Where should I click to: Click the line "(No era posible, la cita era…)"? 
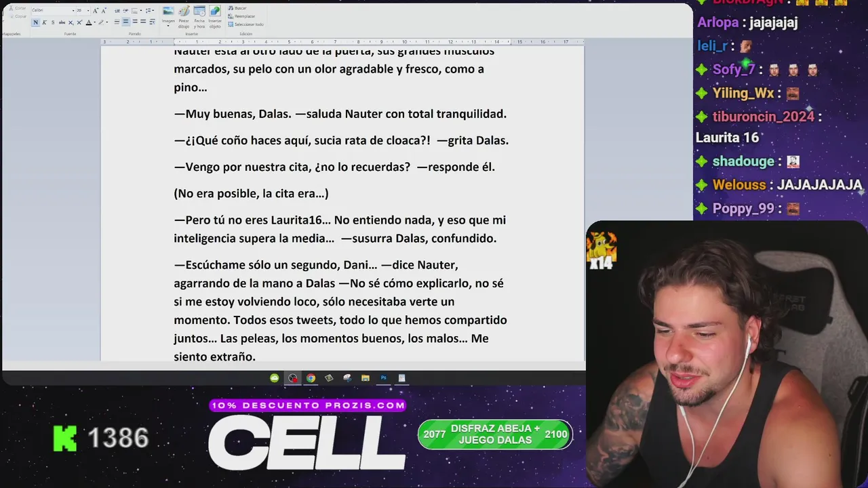click(251, 193)
